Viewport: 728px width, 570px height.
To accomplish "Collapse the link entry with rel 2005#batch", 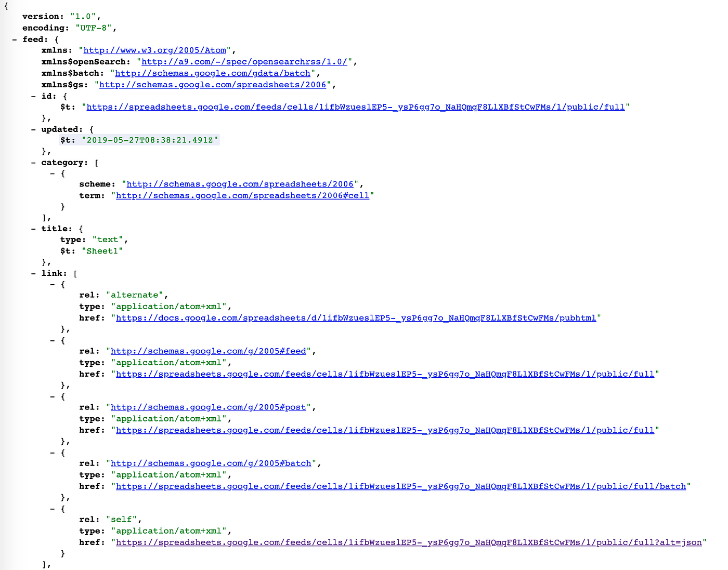I will [53, 453].
